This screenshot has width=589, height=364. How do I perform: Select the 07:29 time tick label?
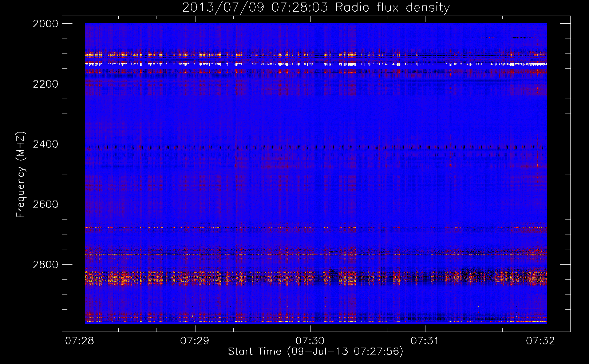click(x=195, y=341)
